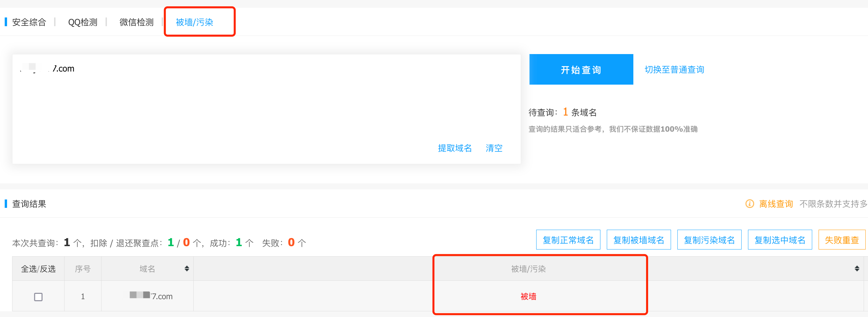This screenshot has height=317, width=868.
Task: Switch to the 微信检测 tab
Action: (x=136, y=22)
